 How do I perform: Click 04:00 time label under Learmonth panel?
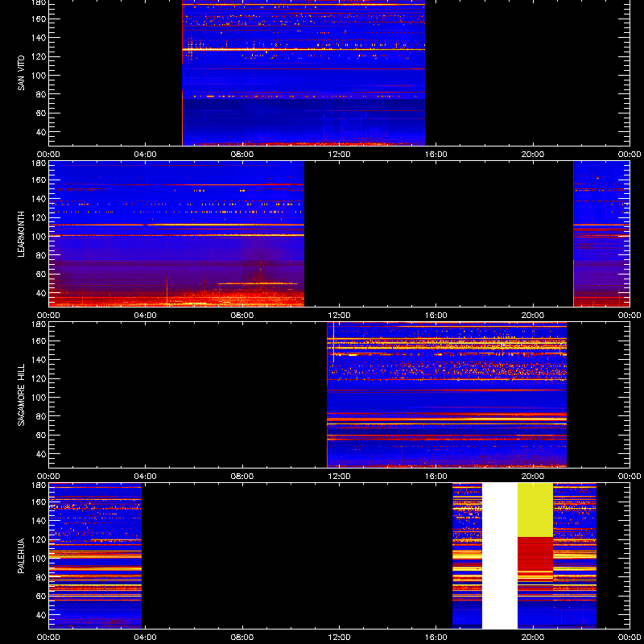pyautogui.click(x=146, y=316)
